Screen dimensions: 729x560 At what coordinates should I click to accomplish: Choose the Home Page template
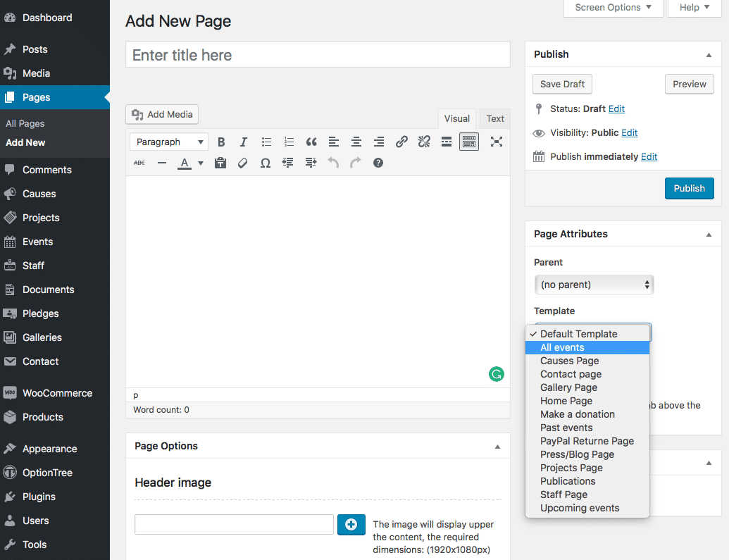[587, 401]
